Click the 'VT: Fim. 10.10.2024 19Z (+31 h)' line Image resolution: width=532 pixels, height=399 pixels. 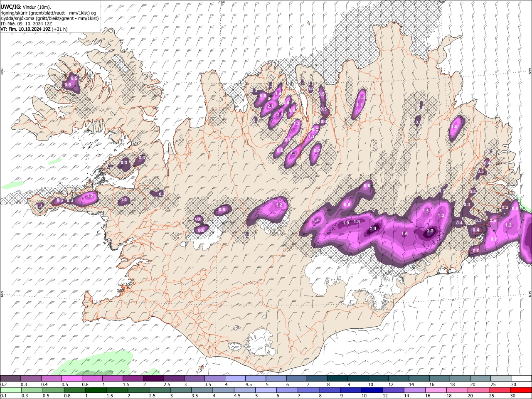[34, 29]
